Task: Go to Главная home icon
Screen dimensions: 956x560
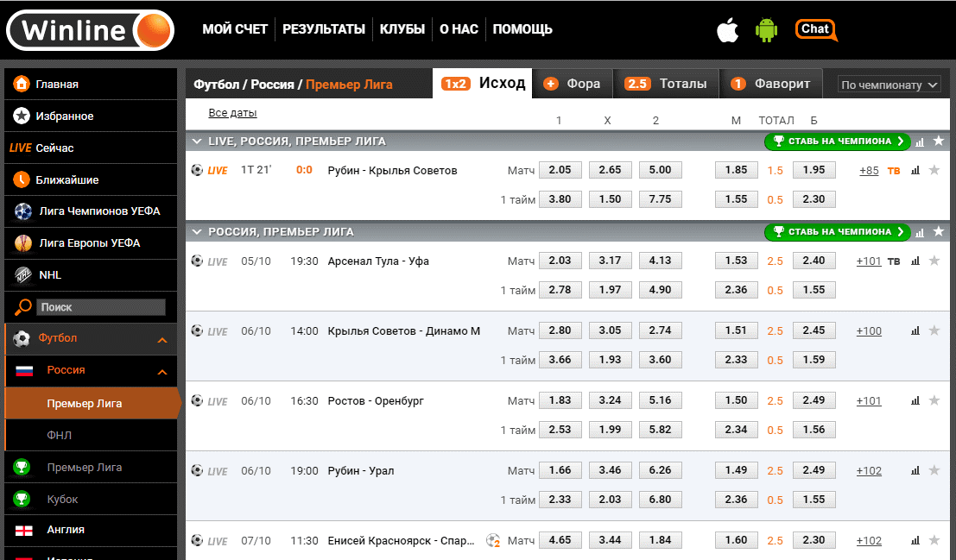Action: point(22,84)
